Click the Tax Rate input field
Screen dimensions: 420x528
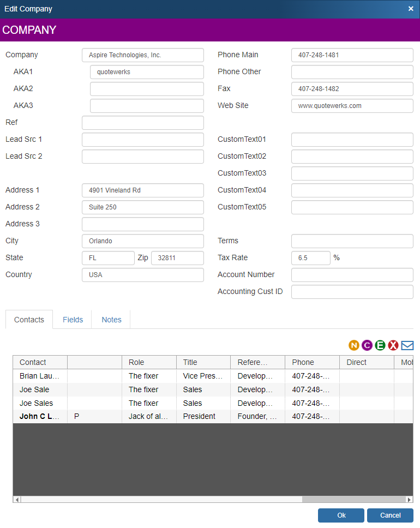tap(311, 258)
